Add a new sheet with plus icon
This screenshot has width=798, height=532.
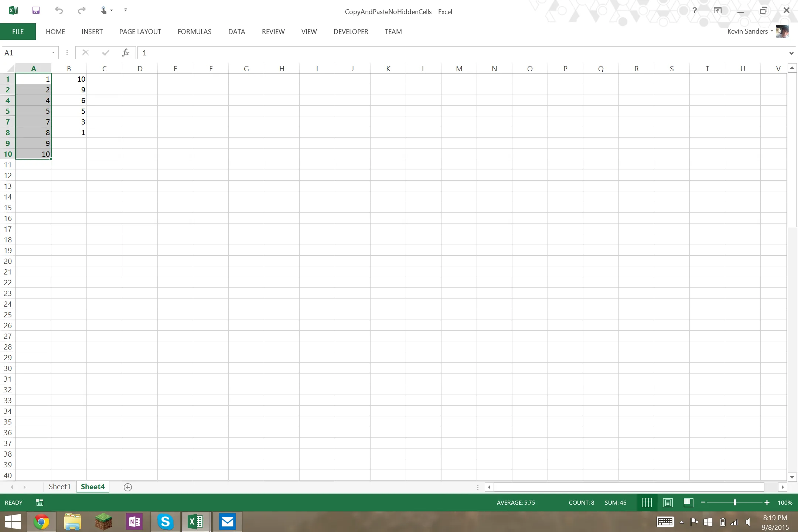point(128,487)
